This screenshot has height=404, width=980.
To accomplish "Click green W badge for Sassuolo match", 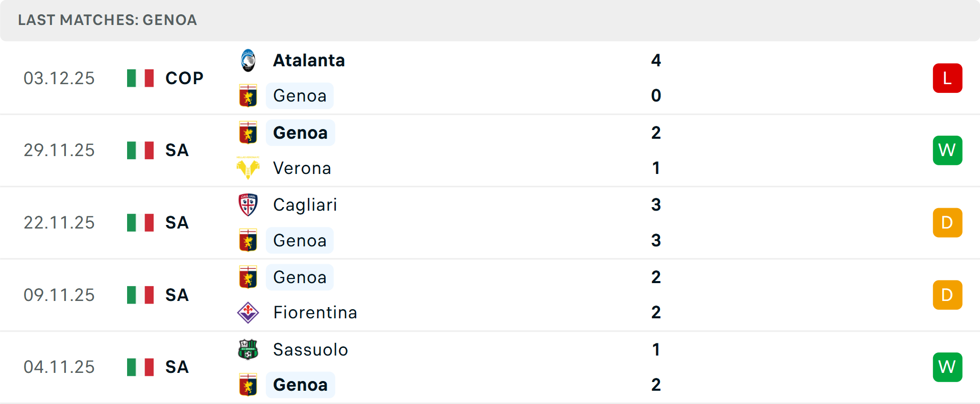I will [x=947, y=367].
